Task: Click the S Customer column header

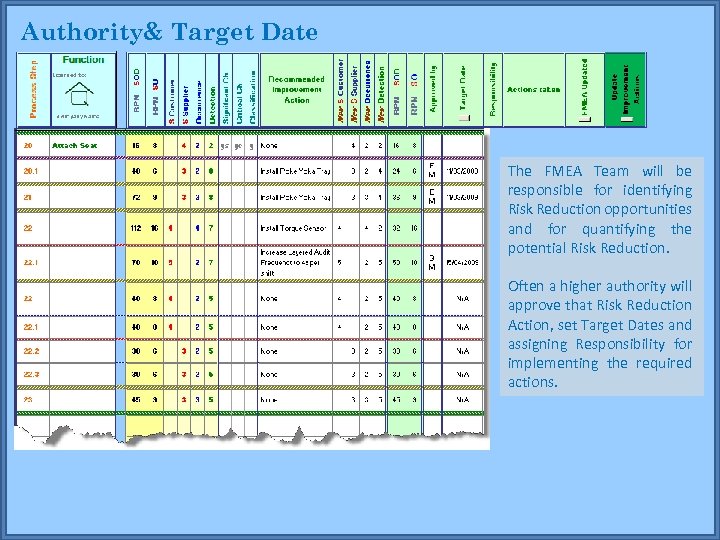Action: pos(171,90)
